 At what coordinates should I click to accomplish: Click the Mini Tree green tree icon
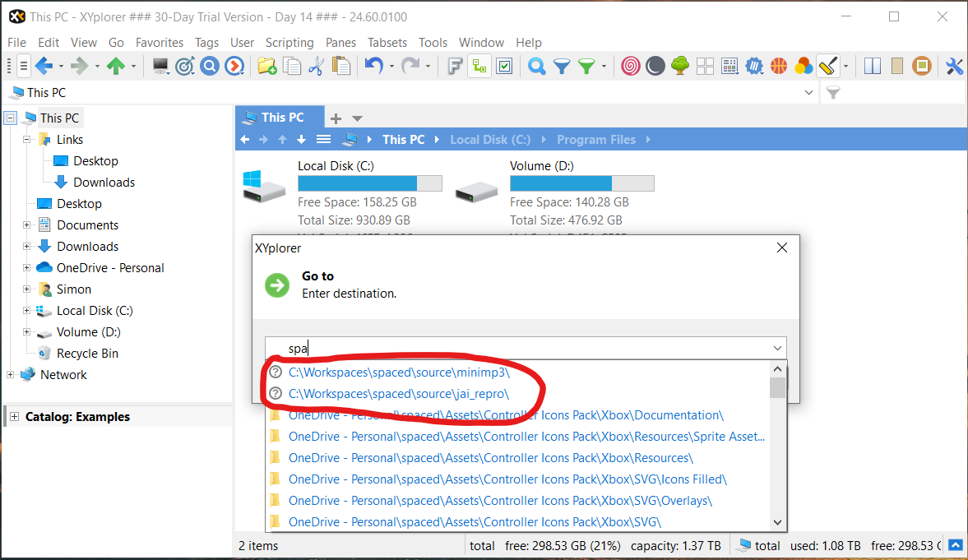tap(679, 67)
